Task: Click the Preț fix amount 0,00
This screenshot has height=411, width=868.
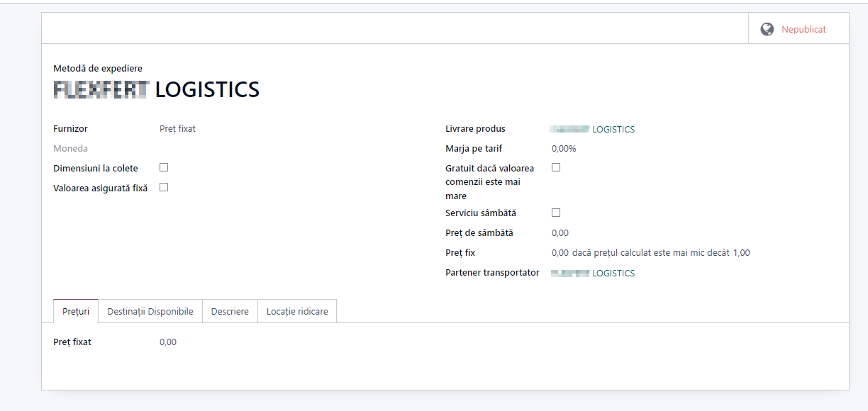Action: pos(560,253)
